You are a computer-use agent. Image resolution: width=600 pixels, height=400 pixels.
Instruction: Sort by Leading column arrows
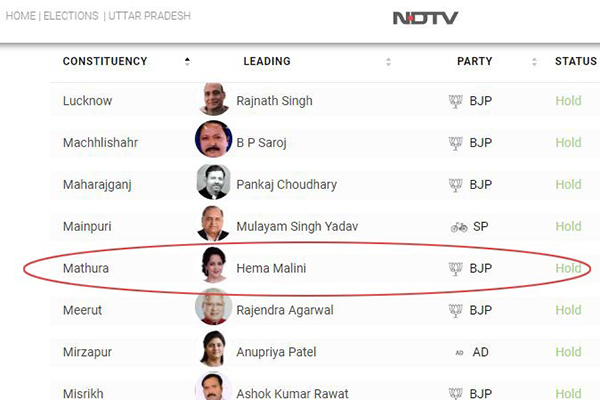(x=388, y=62)
